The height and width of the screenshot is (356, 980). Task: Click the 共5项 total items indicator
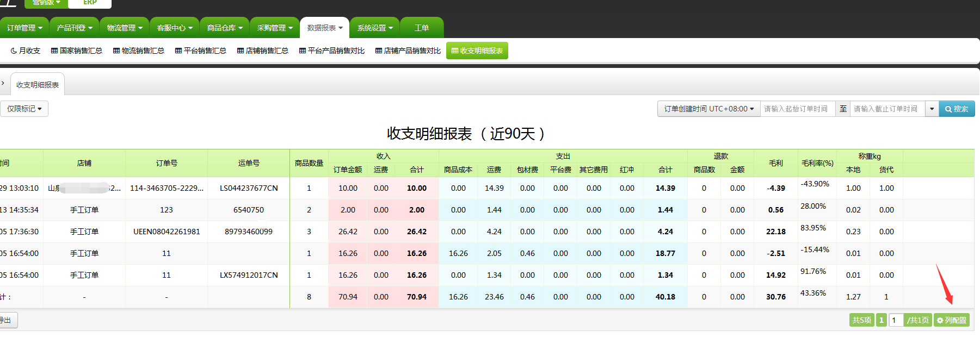pos(862,320)
